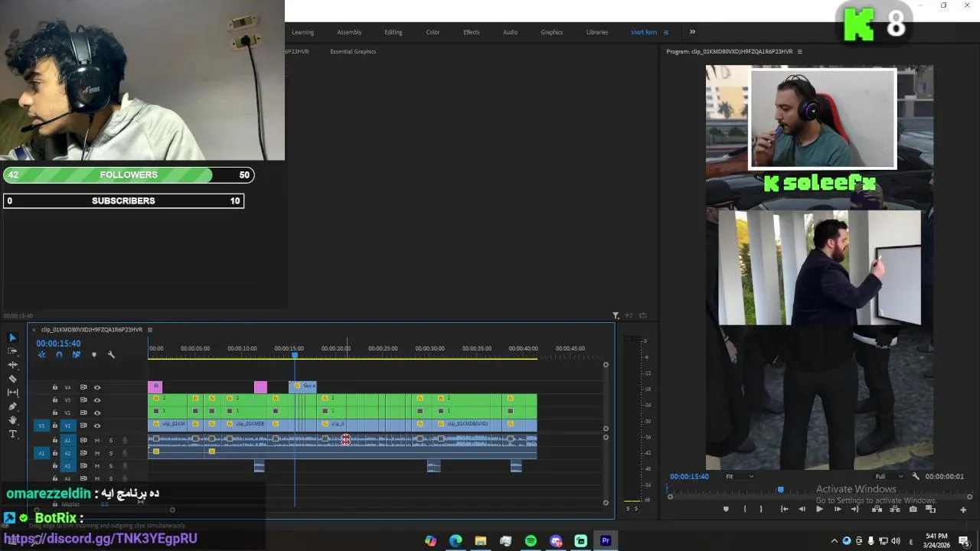The height and width of the screenshot is (551, 980).
Task: Switch to the Learning workspace
Action: point(302,32)
